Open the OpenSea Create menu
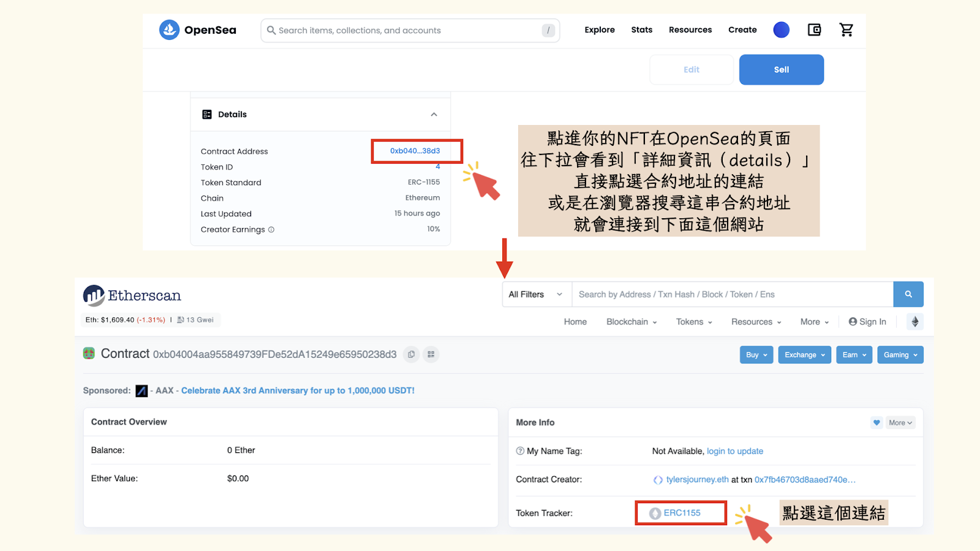Viewport: 980px width, 551px height. tap(742, 29)
